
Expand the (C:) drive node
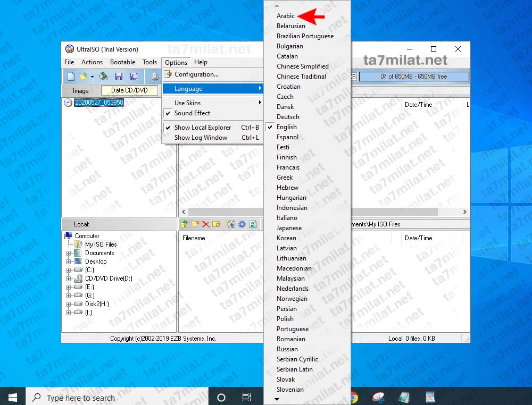[69, 270]
